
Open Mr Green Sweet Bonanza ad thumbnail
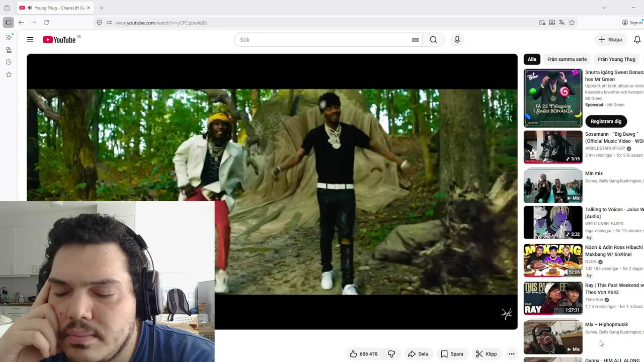coord(553,98)
